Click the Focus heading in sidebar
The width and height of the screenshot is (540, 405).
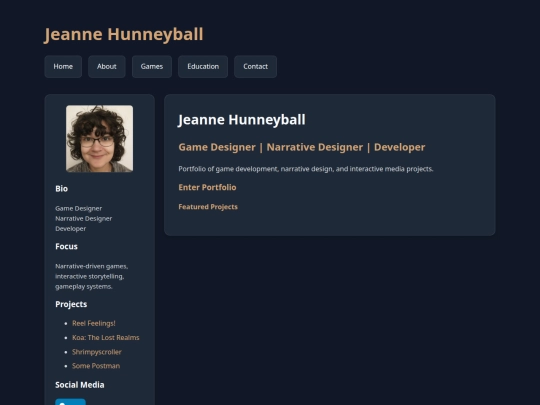(66, 247)
